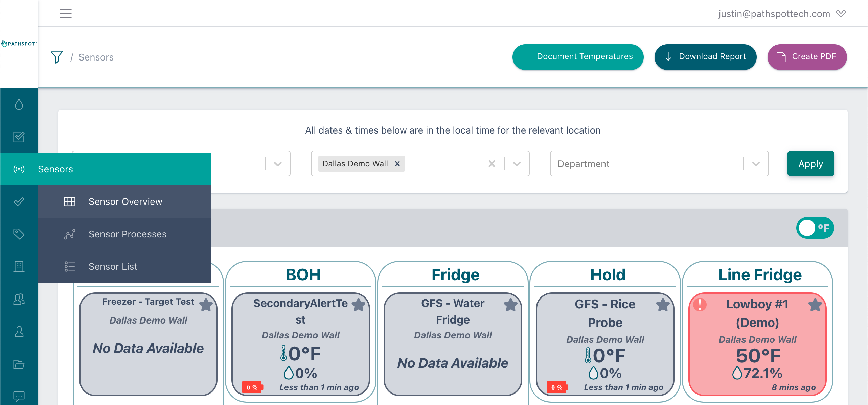Click the filter funnel icon near Sensors breadcrumb
The width and height of the screenshot is (868, 405).
click(x=56, y=57)
